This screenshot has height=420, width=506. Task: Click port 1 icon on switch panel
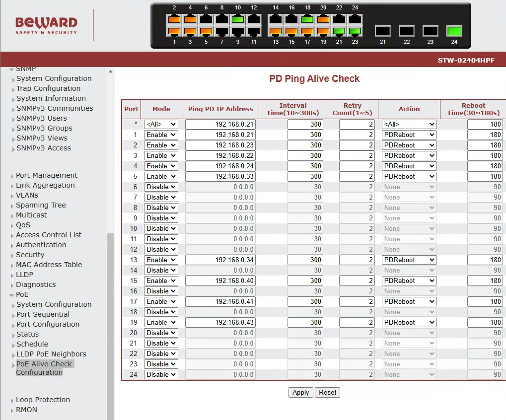pos(174,31)
